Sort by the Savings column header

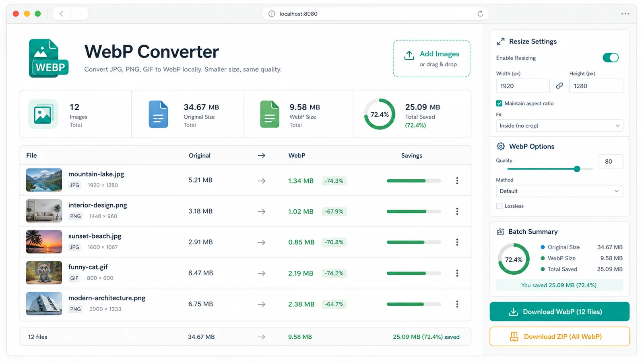click(411, 156)
